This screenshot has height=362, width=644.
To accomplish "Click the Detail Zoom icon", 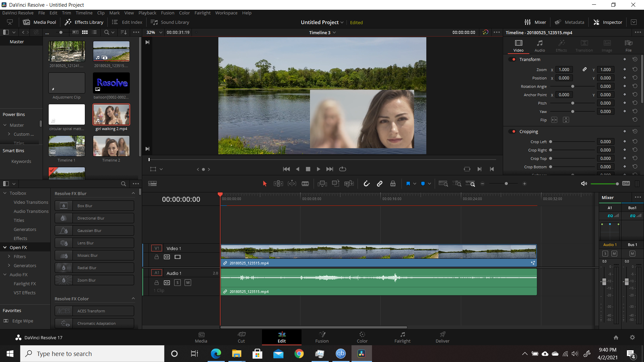I will point(457,184).
